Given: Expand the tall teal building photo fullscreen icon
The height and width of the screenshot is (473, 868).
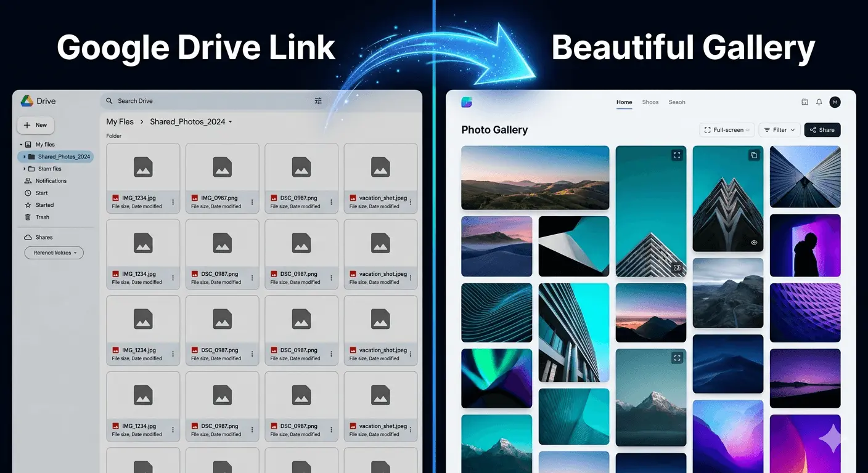Looking at the screenshot, I should pos(677,156).
